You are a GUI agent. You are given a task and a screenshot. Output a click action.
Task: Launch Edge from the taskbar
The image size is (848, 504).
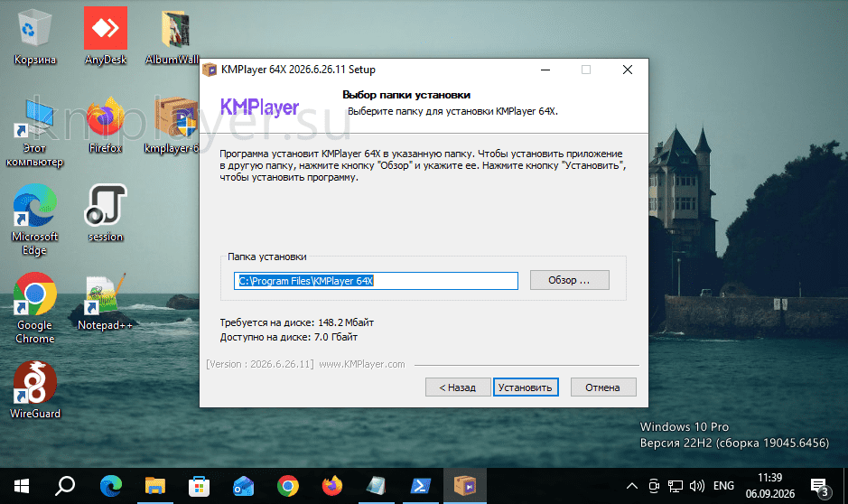111,486
